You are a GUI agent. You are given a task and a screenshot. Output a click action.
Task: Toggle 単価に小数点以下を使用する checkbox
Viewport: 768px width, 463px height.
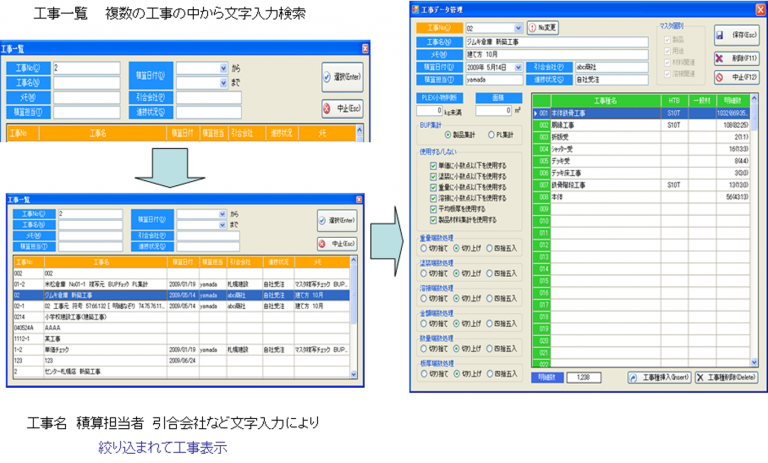(x=433, y=166)
